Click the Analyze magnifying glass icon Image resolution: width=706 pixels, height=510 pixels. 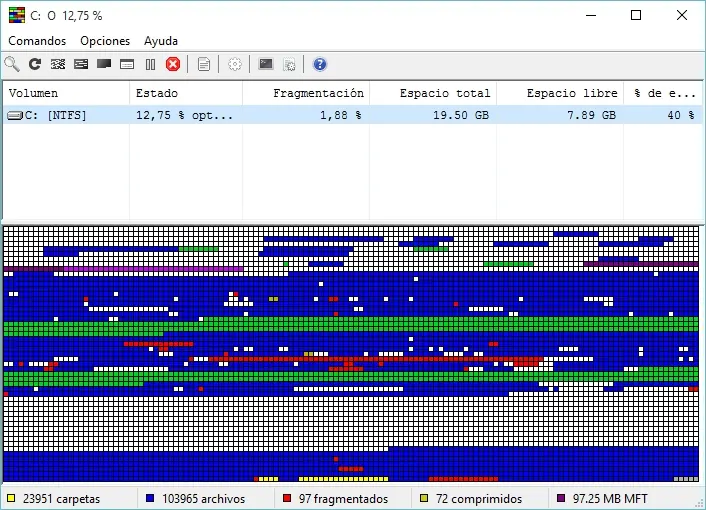(x=12, y=64)
